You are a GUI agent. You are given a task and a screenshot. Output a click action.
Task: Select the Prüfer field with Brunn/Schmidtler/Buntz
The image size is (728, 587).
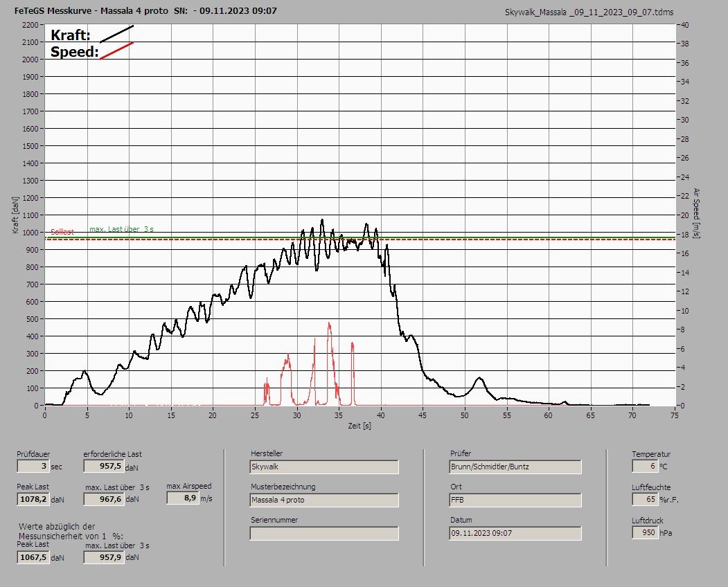coord(515,467)
